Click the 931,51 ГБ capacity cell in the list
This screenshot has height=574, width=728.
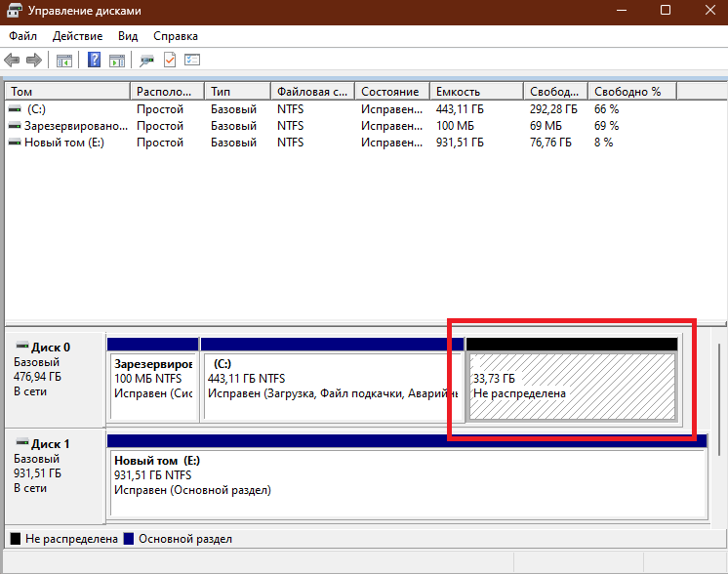(460, 143)
